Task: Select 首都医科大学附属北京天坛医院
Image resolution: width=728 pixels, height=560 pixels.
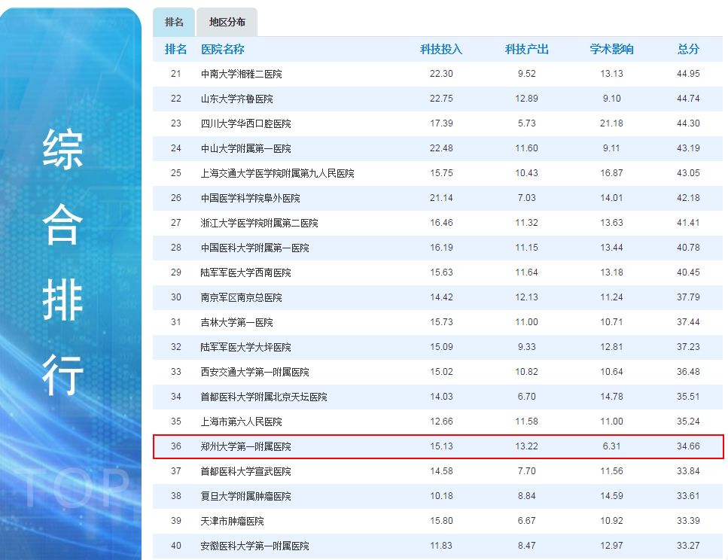Action: point(263,397)
